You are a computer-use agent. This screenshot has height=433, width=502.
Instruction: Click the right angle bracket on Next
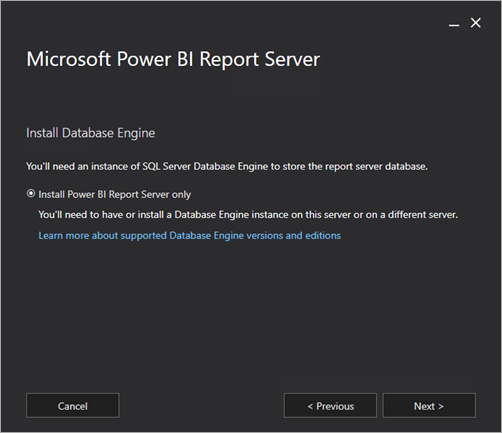[441, 406]
